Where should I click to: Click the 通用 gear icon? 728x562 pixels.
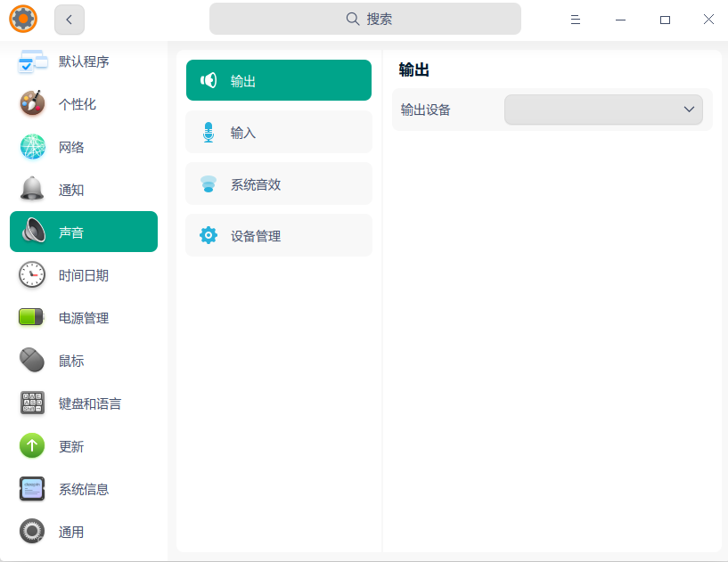tap(32, 531)
